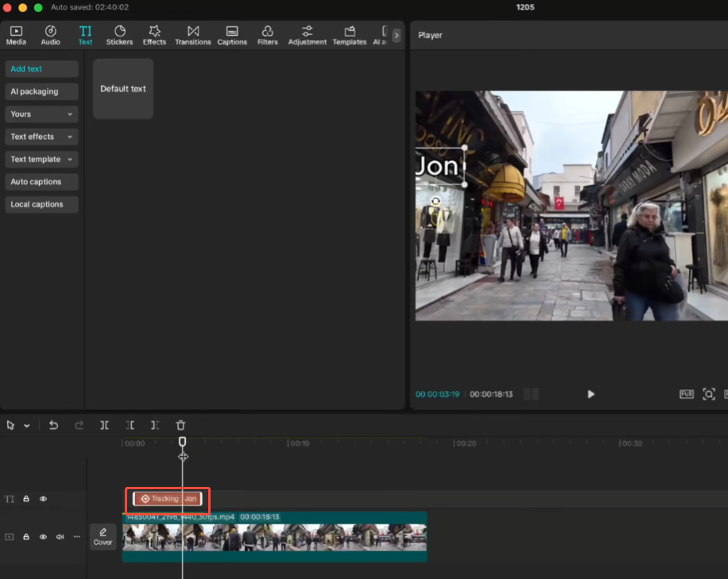Open AI packaging option
The height and width of the screenshot is (579, 728).
[42, 91]
